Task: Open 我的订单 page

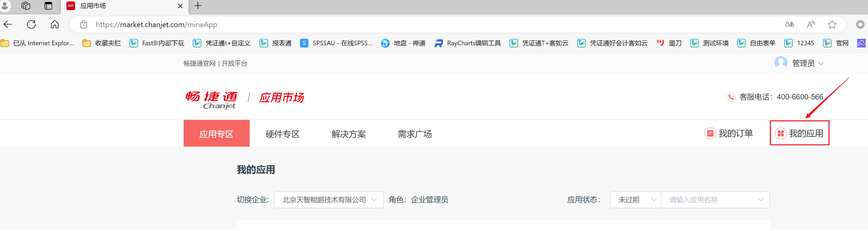Action: [729, 133]
